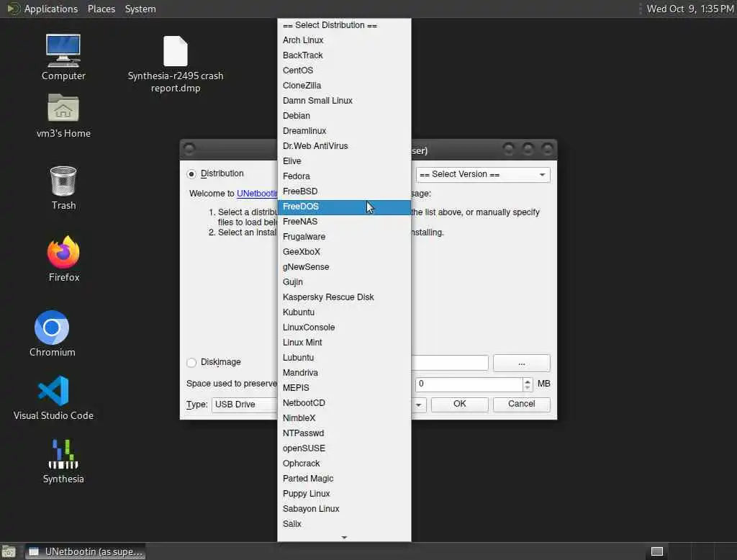
Task: Select the Diskimage radio button
Action: (191, 363)
